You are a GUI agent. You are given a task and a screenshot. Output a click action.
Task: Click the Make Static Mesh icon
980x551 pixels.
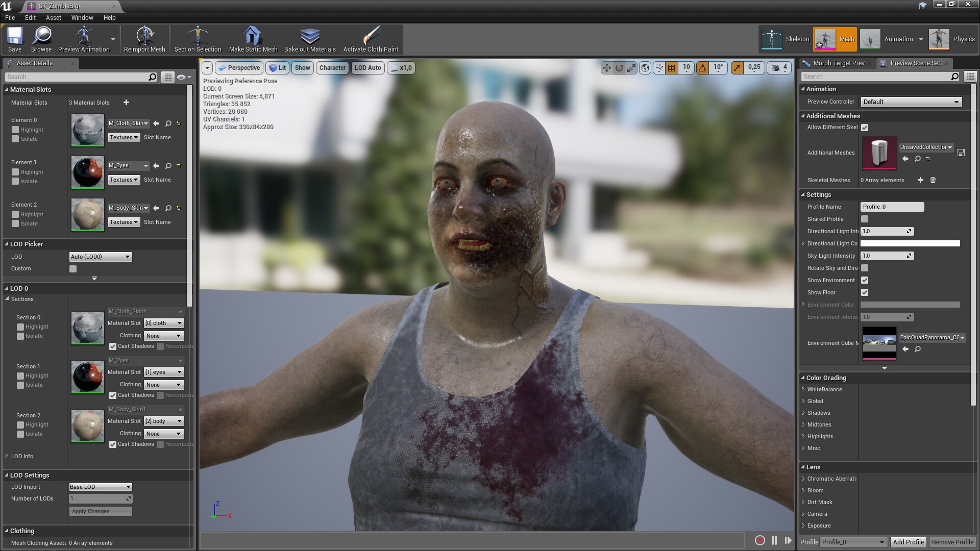(253, 36)
